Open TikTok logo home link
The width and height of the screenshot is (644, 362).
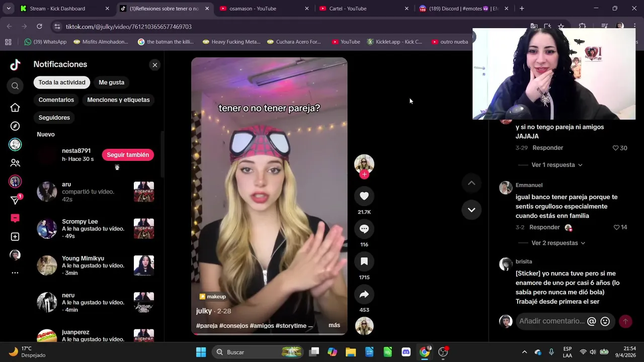(15, 64)
